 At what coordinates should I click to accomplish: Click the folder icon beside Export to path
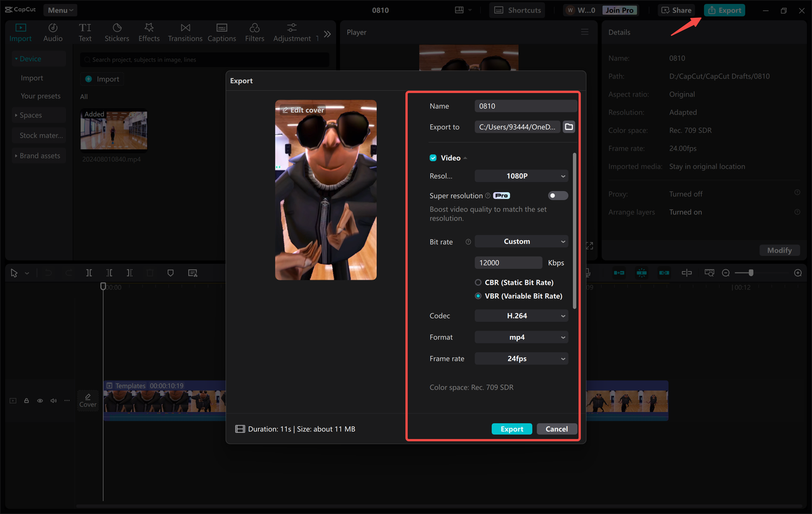click(568, 126)
